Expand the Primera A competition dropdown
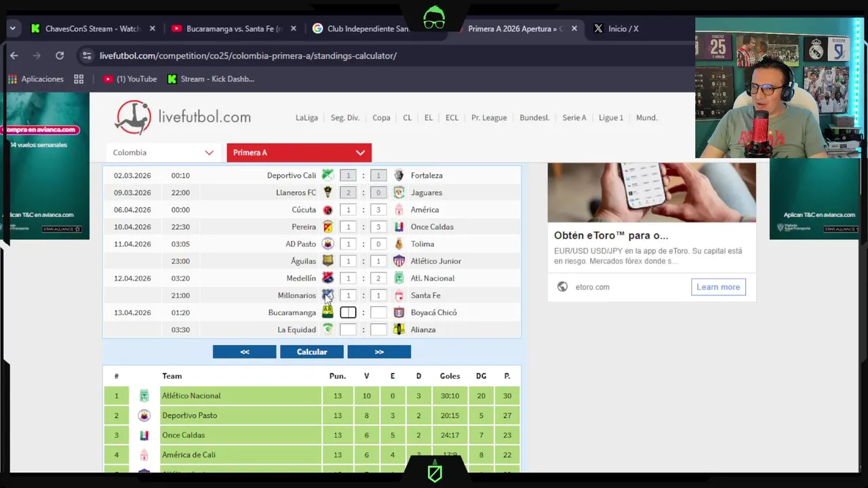868x488 pixels. tap(299, 152)
